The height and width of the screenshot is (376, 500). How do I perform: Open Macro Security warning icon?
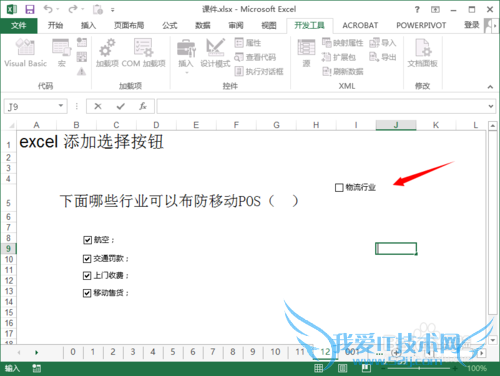82,71
